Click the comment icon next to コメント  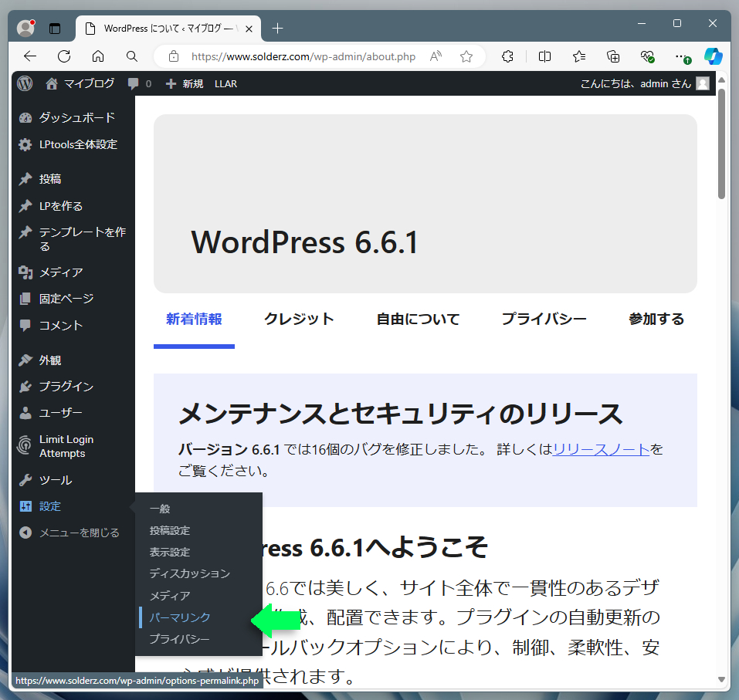(25, 326)
